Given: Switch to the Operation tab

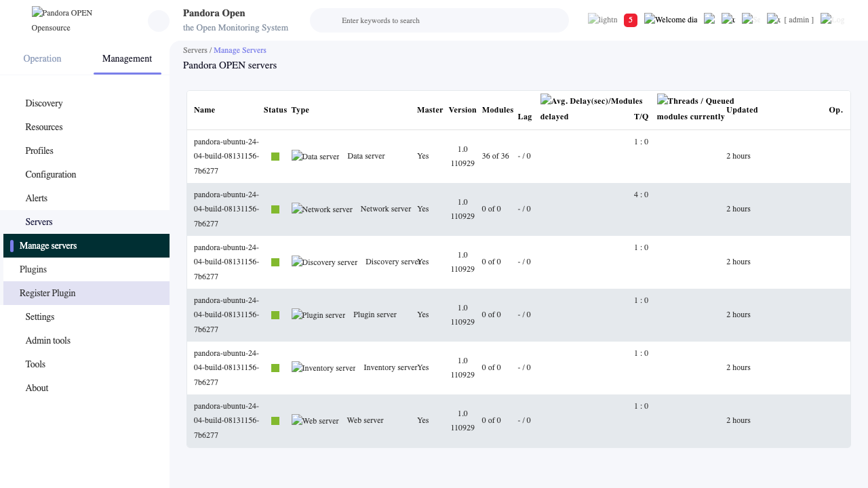Looking at the screenshot, I should (42, 58).
